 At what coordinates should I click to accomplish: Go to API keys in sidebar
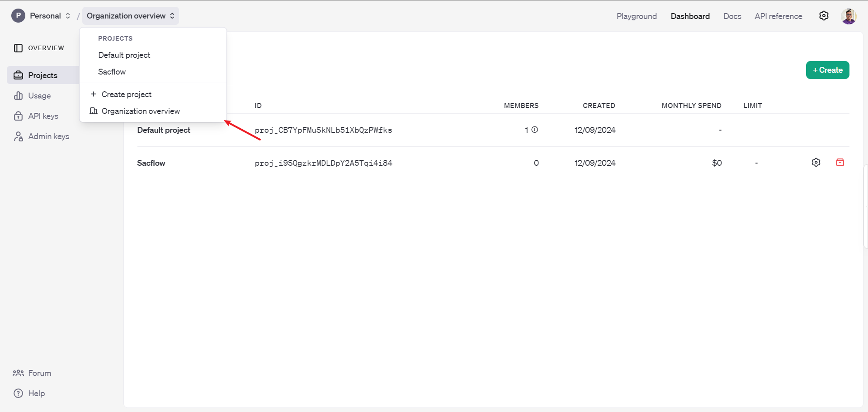(x=43, y=116)
